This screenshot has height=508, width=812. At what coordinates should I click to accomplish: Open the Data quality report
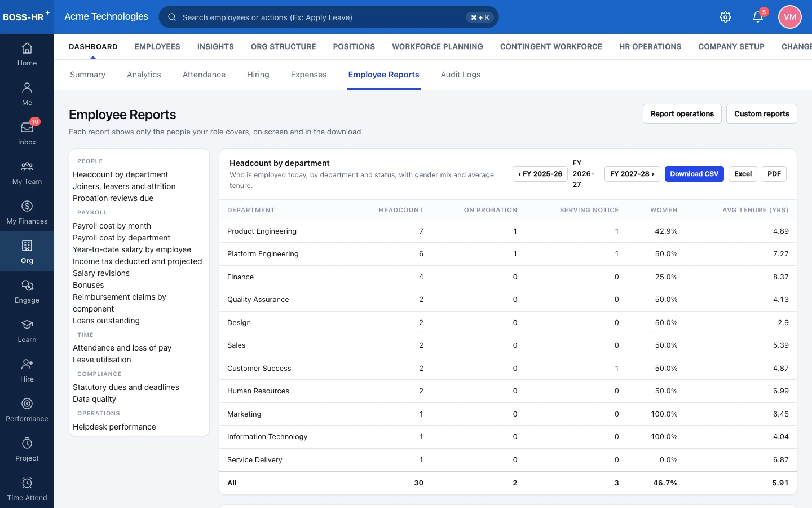pyautogui.click(x=94, y=399)
